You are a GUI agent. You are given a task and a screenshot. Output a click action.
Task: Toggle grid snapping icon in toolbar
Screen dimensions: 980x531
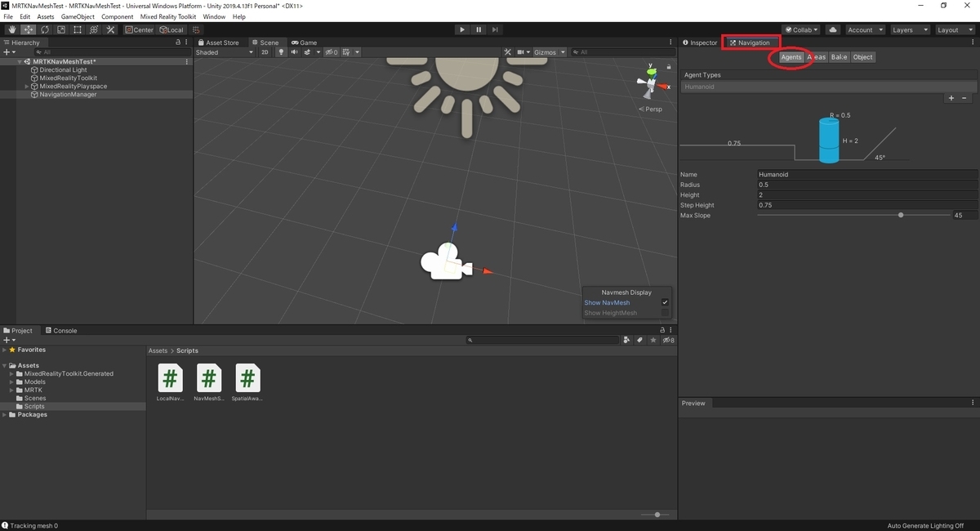(x=196, y=29)
